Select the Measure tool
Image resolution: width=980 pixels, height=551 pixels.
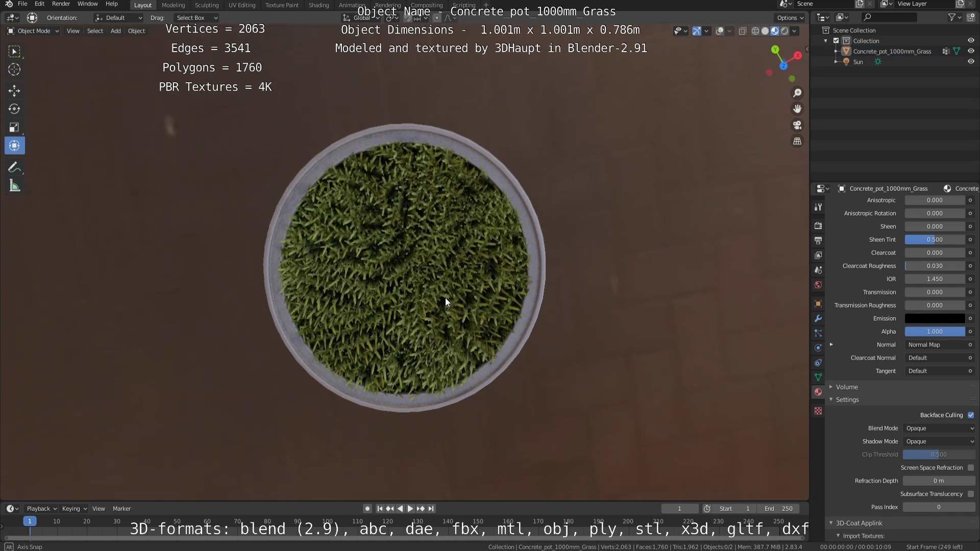pyautogui.click(x=14, y=186)
